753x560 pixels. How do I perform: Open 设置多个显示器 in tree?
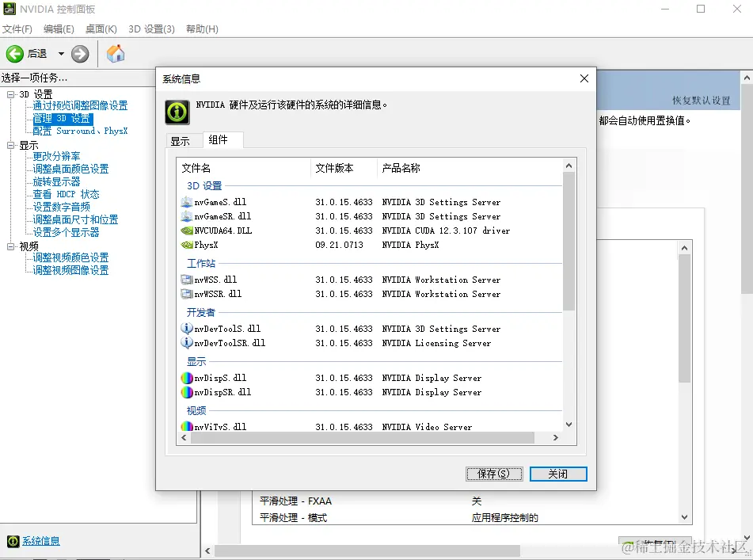click(66, 232)
